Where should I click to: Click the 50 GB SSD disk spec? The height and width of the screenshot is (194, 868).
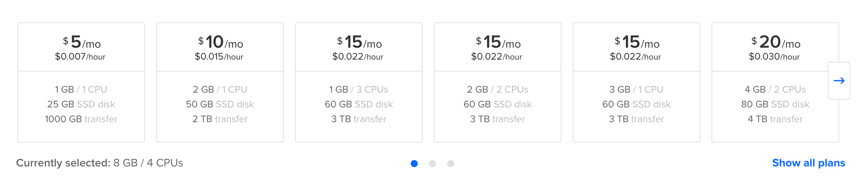coord(220,104)
